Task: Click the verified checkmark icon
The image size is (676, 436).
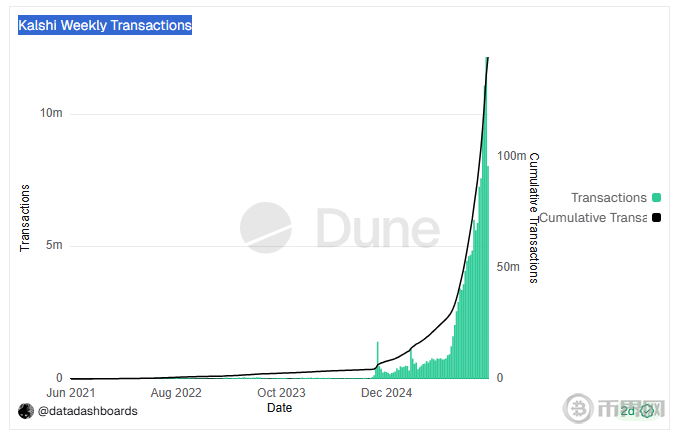Action: (x=647, y=410)
